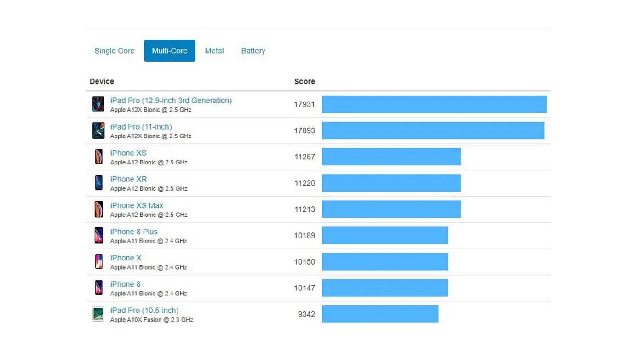Open iPad Pro (12.9-inch 3rd Generation) link
This screenshot has width=644, height=362.
point(171,101)
